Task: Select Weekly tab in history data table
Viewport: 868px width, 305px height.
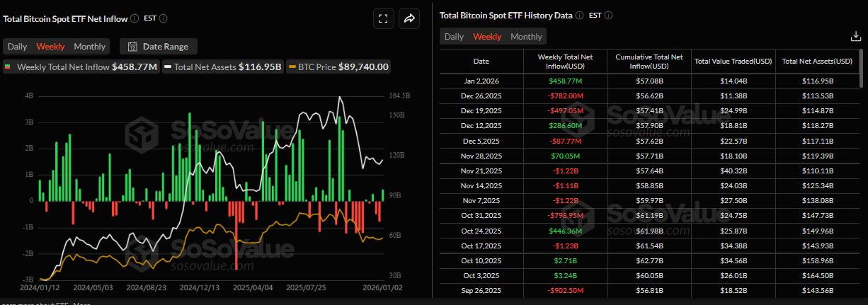Action: (487, 37)
